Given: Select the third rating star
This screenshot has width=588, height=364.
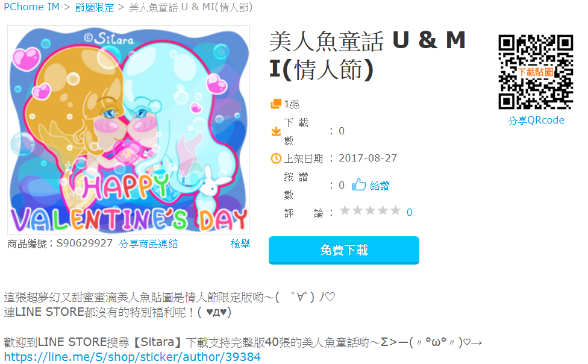Looking at the screenshot, I should tap(370, 211).
